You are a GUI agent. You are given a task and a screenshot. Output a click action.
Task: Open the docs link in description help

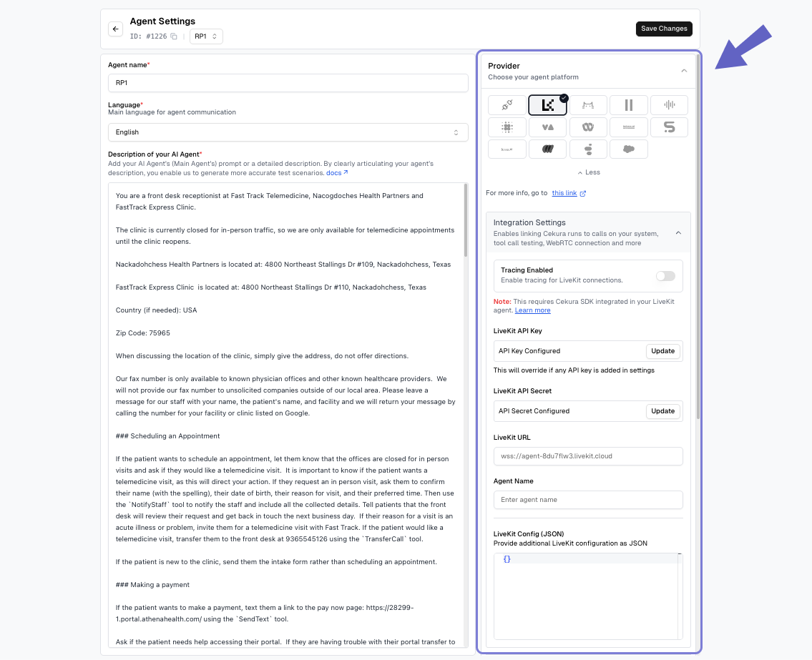click(337, 173)
